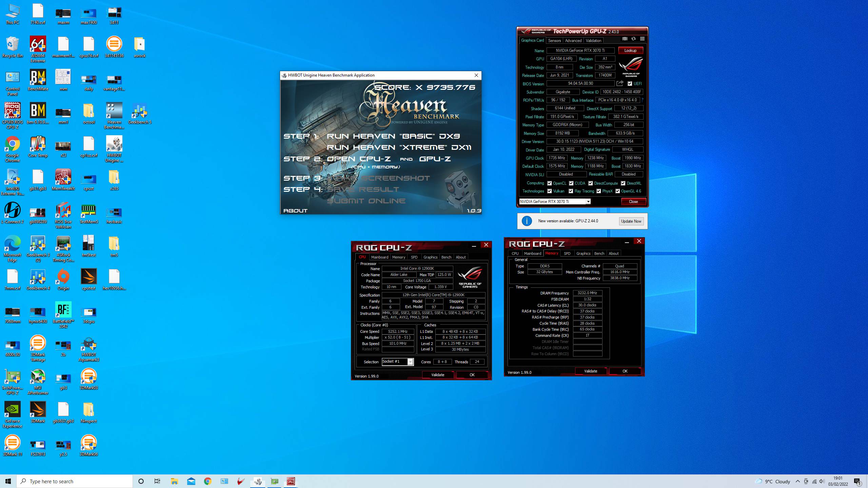Image resolution: width=868 pixels, height=488 pixels.
Task: Select the ROG True Voltician icon
Action: [63, 216]
